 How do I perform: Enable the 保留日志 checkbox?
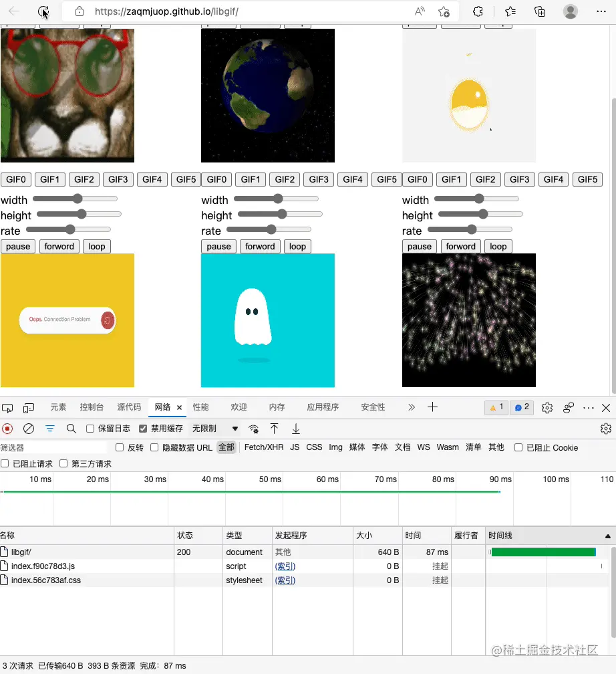(x=91, y=429)
